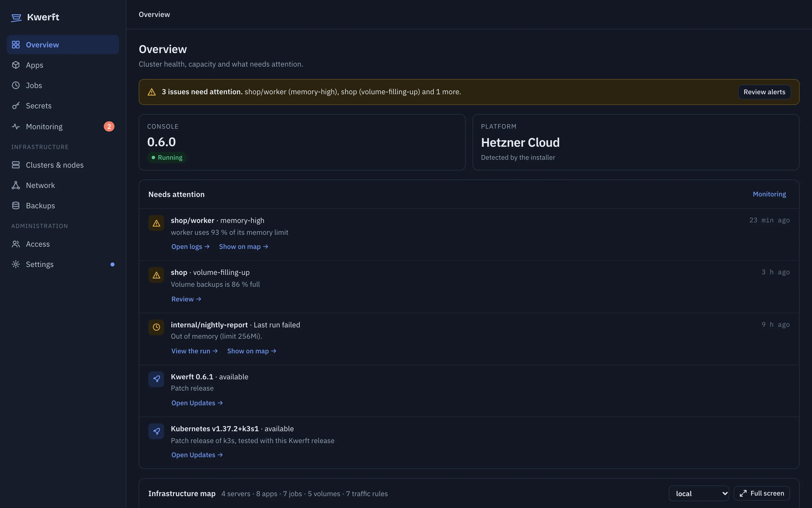Click Open Updates under Kwerft 0.6.1
812x508 pixels.
click(x=197, y=403)
